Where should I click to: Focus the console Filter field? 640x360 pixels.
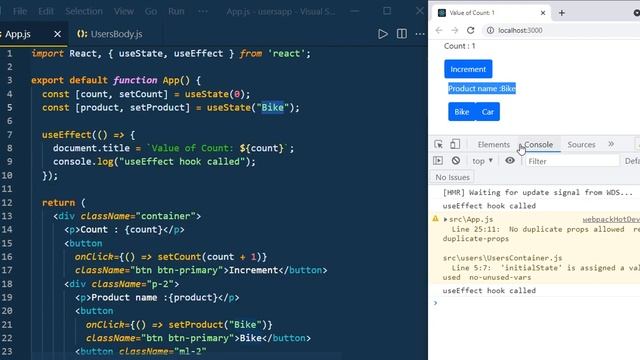click(571, 161)
